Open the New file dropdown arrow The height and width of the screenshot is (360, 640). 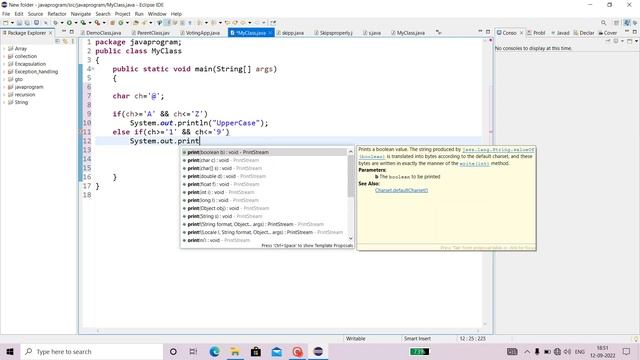[12, 23]
